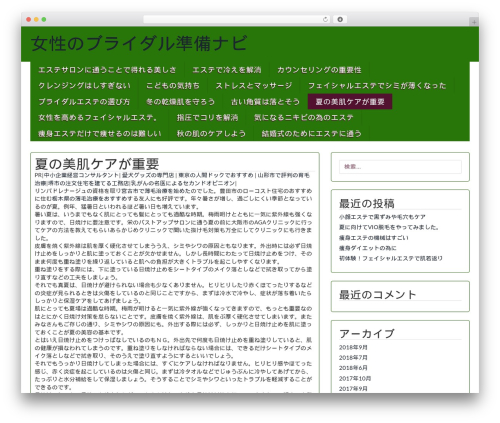Open menu item 指圧でコリを解消
Image resolution: width=500 pixels, height=423 pixels.
pyautogui.click(x=207, y=117)
